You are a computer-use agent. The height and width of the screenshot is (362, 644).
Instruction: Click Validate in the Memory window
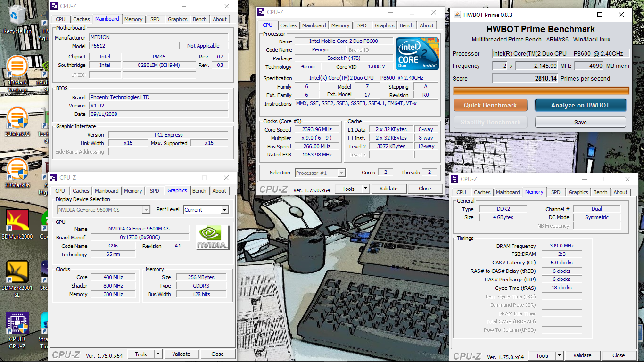pyautogui.click(x=582, y=356)
